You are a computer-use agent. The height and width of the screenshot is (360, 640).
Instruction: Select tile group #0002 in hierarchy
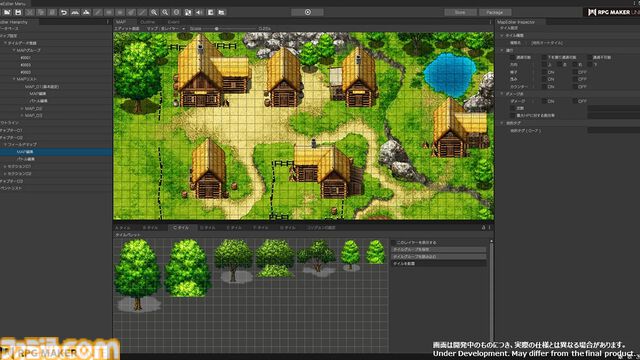26,65
